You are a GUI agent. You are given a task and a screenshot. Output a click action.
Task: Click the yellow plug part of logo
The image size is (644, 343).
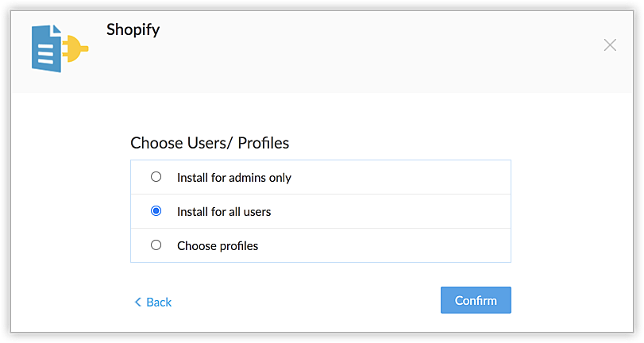[76, 50]
